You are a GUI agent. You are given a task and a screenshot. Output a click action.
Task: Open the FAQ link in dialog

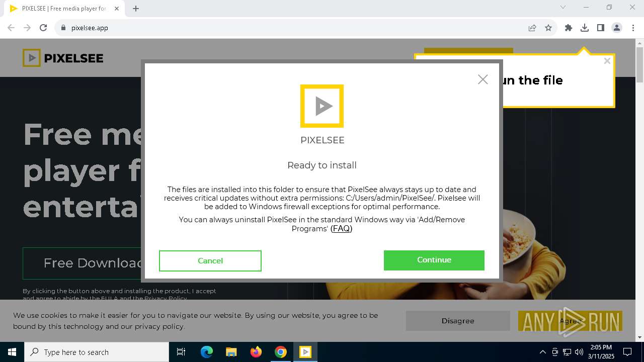coord(341,228)
